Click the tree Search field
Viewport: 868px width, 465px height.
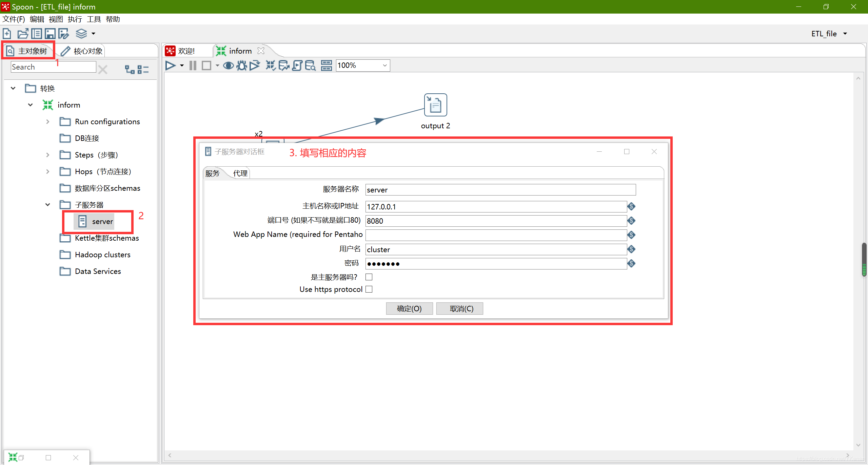(x=53, y=67)
